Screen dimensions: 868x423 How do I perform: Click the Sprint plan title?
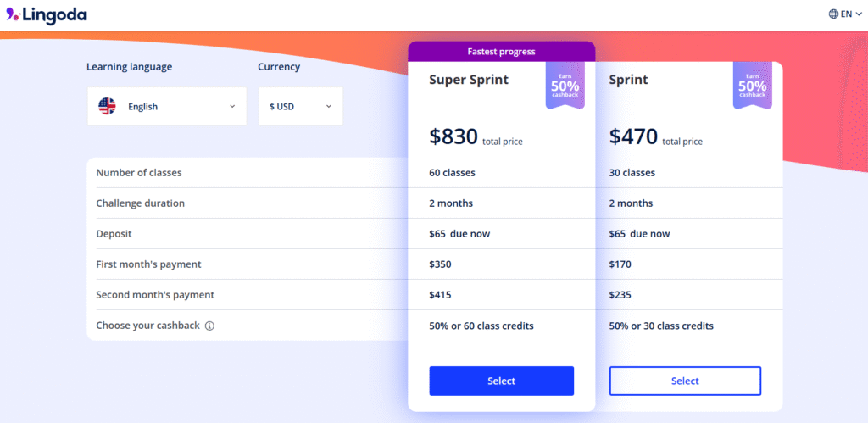click(x=628, y=80)
